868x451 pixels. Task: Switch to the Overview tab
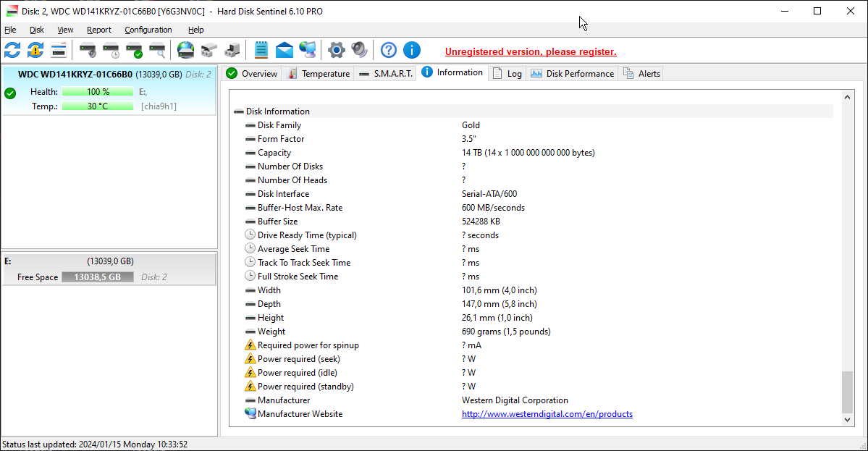pyautogui.click(x=253, y=74)
